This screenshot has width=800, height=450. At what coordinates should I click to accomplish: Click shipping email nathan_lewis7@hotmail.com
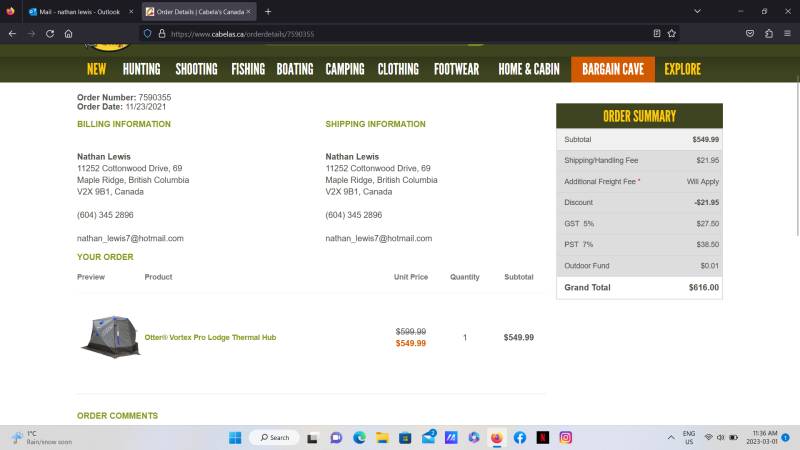click(379, 238)
